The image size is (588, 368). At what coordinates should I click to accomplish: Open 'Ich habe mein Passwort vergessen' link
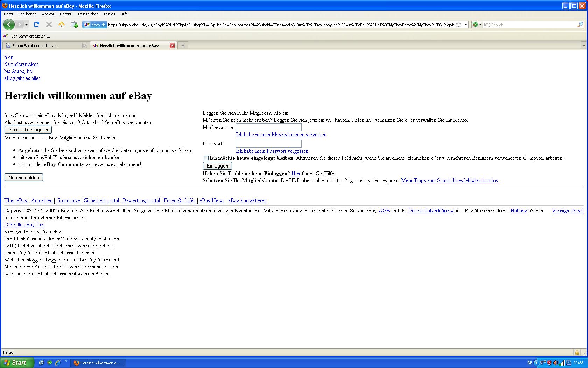pyautogui.click(x=272, y=151)
